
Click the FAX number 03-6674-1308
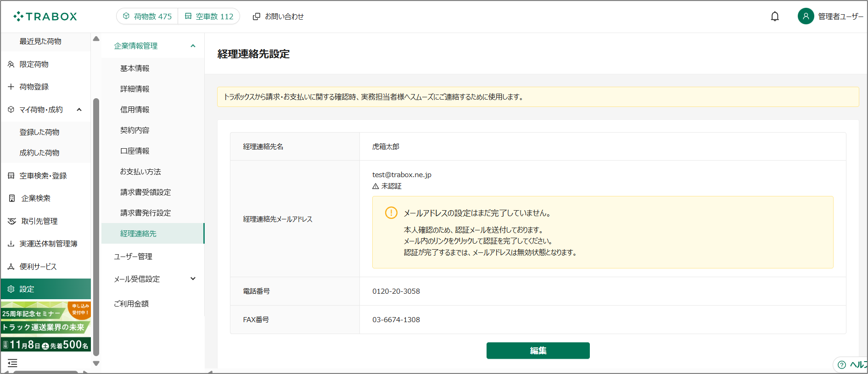click(x=396, y=320)
